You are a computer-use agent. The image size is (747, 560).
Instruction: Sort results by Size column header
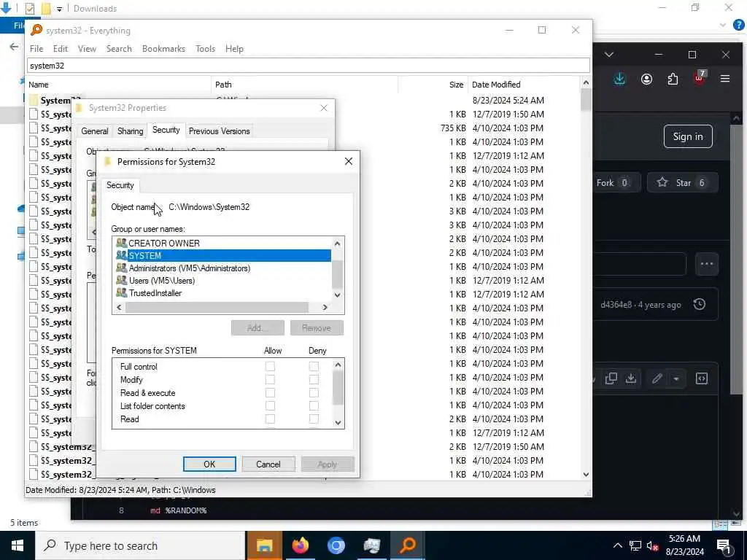pyautogui.click(x=433, y=85)
